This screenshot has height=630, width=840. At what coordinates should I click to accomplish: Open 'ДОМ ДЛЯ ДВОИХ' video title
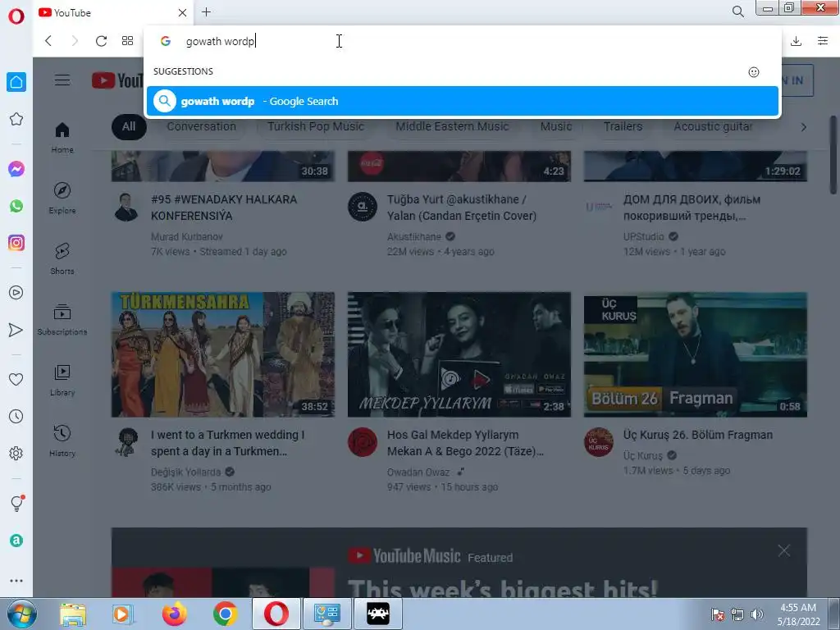point(692,208)
